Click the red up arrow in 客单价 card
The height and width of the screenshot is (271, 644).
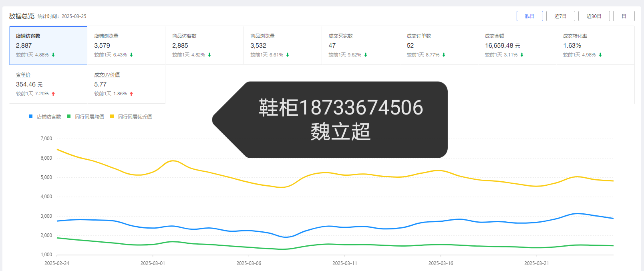tap(53, 94)
